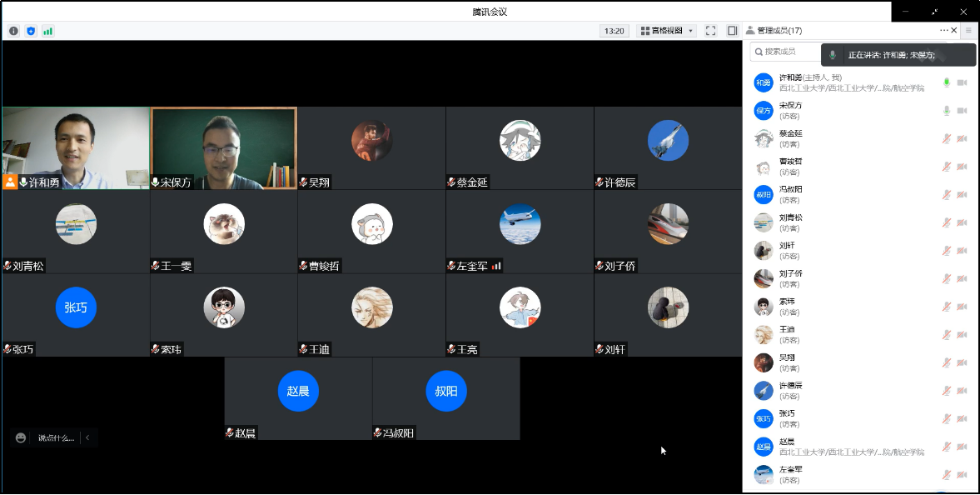980x495 pixels.
Task: Click the 13:20 meeting timer button
Action: point(614,31)
